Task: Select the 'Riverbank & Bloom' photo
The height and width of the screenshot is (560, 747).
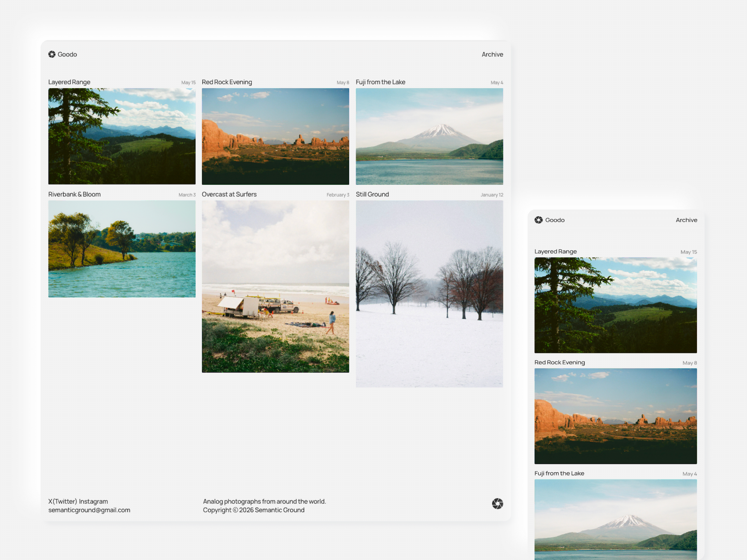Action: click(122, 248)
